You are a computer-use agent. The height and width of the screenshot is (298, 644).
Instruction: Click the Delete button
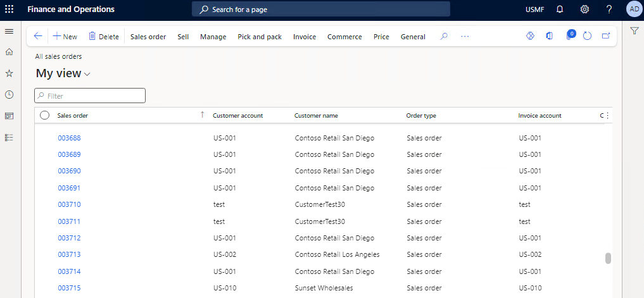click(x=103, y=37)
